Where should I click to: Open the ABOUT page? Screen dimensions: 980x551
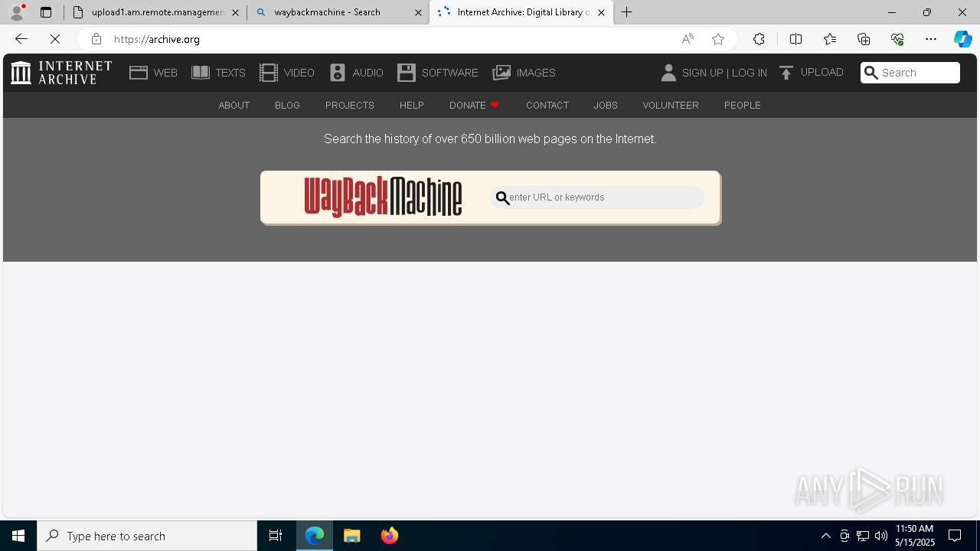234,105
